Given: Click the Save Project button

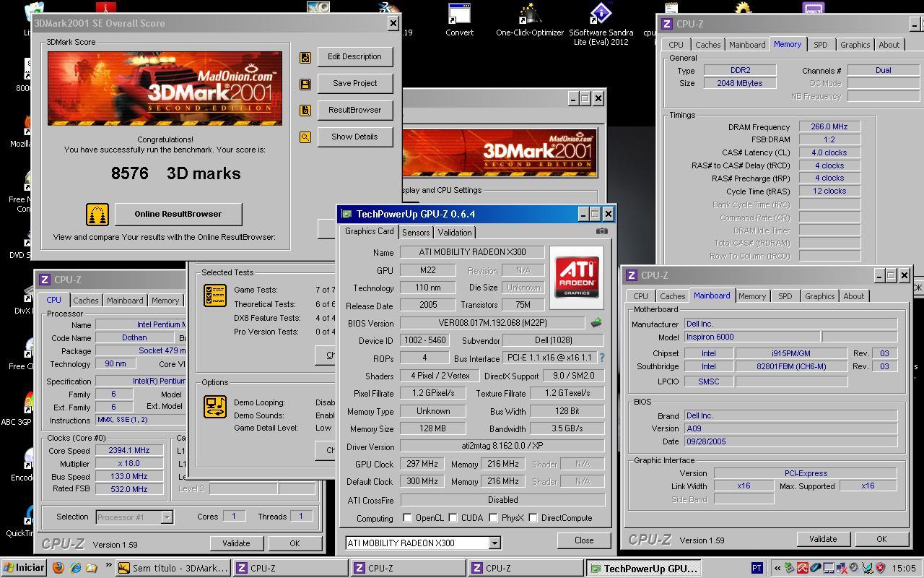Looking at the screenshot, I should tap(354, 84).
